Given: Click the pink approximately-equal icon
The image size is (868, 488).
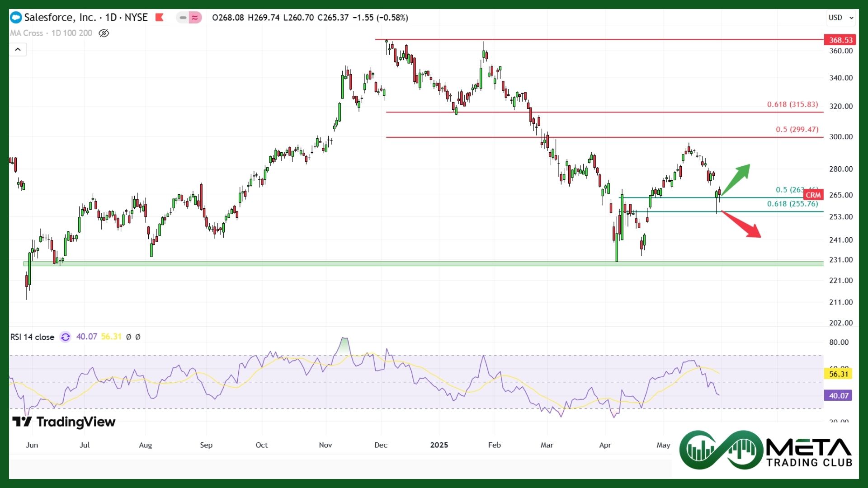Looking at the screenshot, I should coord(195,18).
